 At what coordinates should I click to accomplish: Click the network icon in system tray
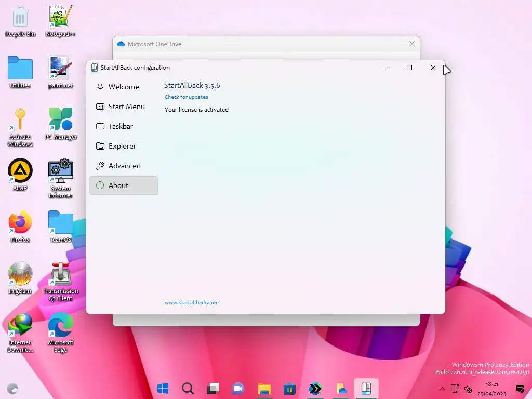(x=455, y=389)
